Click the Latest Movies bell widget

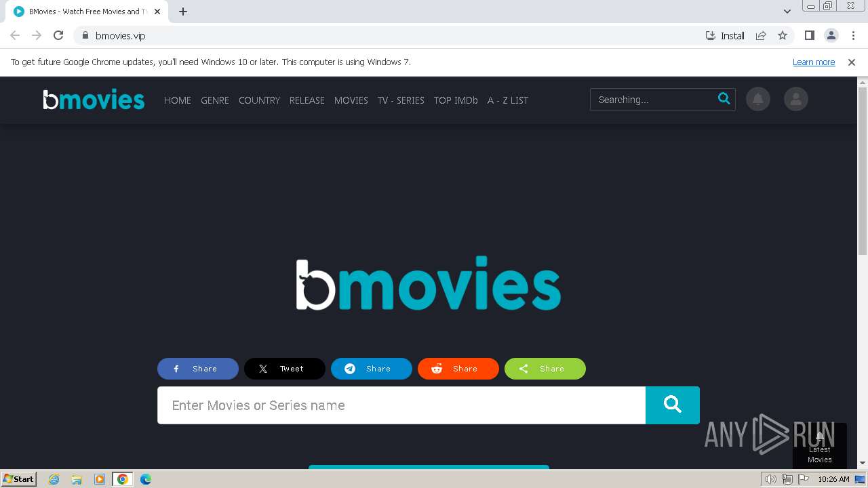tap(819, 446)
